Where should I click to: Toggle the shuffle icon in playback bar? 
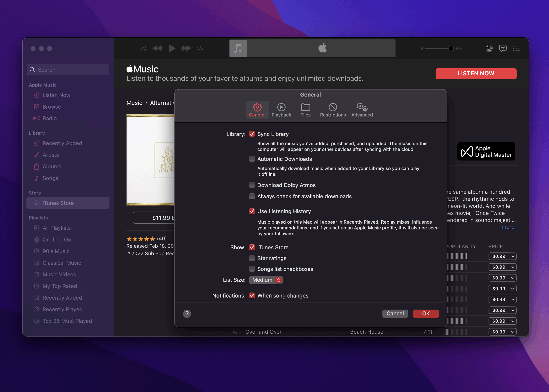pos(143,48)
